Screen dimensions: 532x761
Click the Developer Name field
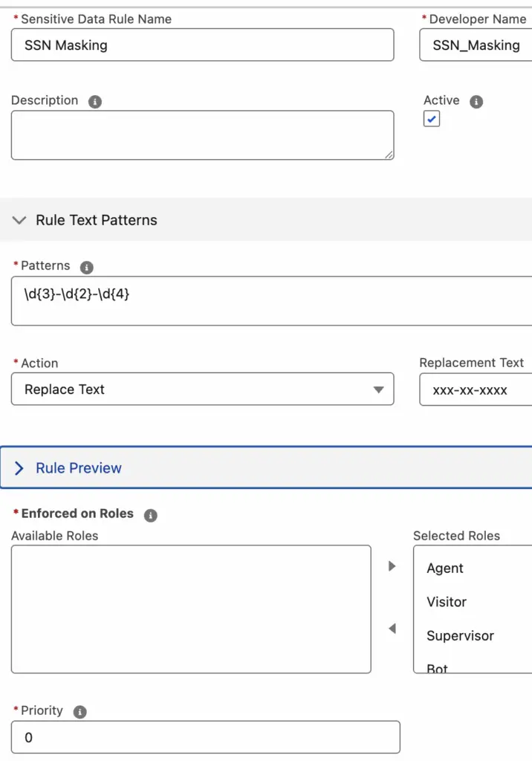[476, 45]
